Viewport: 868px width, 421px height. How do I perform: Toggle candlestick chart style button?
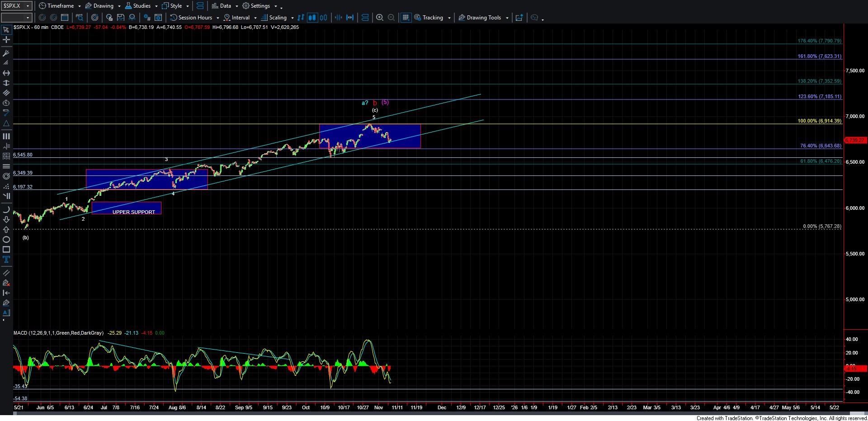312,18
